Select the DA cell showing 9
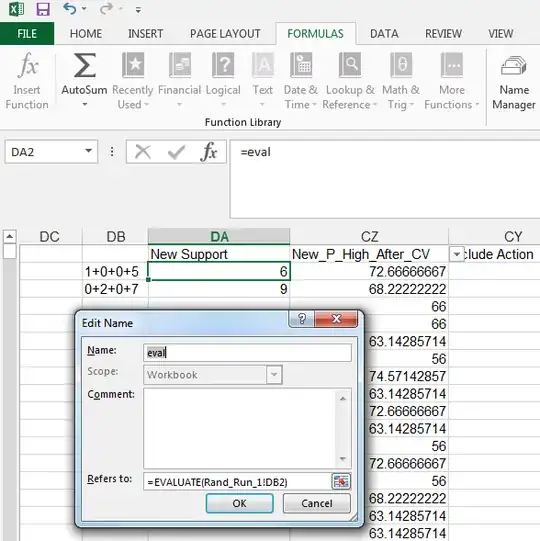The height and width of the screenshot is (541, 540). coord(219,289)
